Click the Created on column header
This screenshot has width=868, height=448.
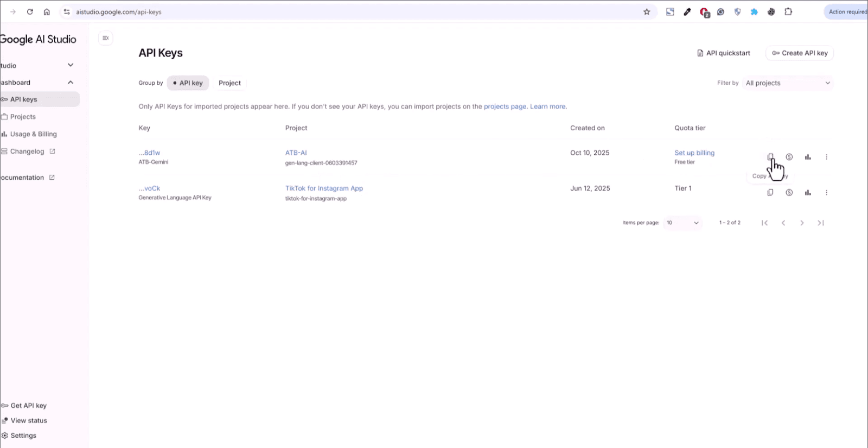(587, 128)
